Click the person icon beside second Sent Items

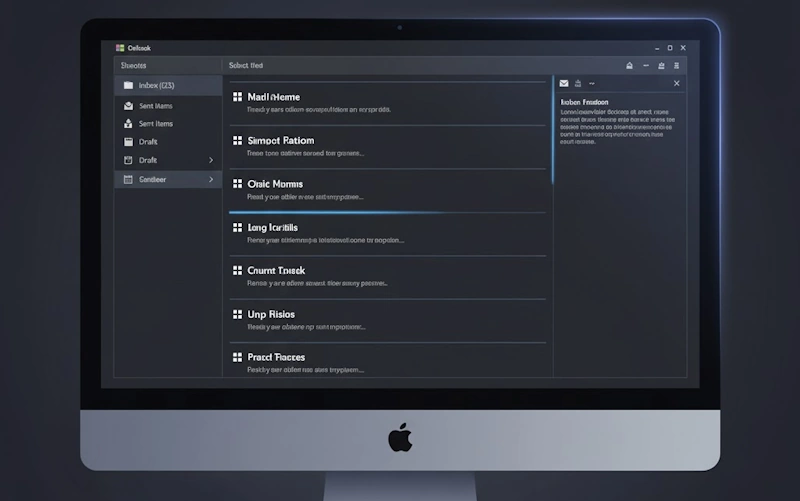click(128, 124)
